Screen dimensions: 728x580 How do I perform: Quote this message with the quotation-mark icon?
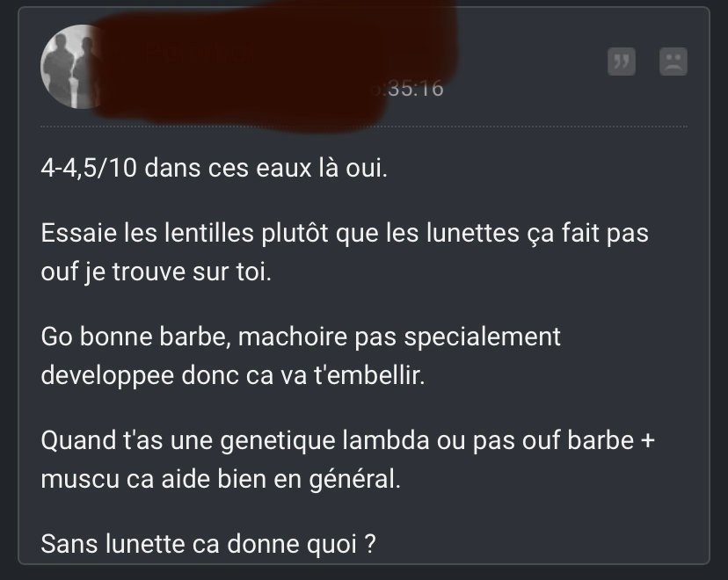point(622,62)
